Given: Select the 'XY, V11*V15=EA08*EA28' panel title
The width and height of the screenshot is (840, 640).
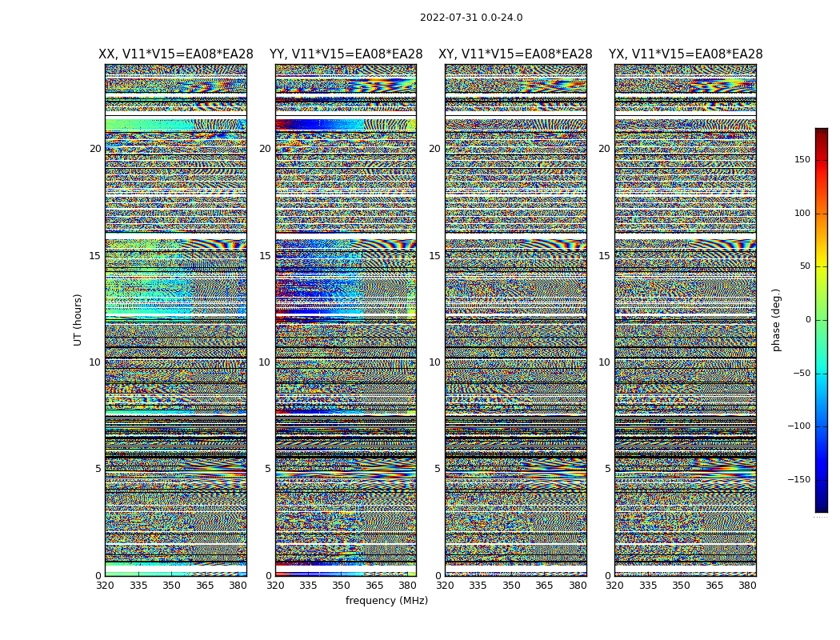Looking at the screenshot, I should 515,54.
